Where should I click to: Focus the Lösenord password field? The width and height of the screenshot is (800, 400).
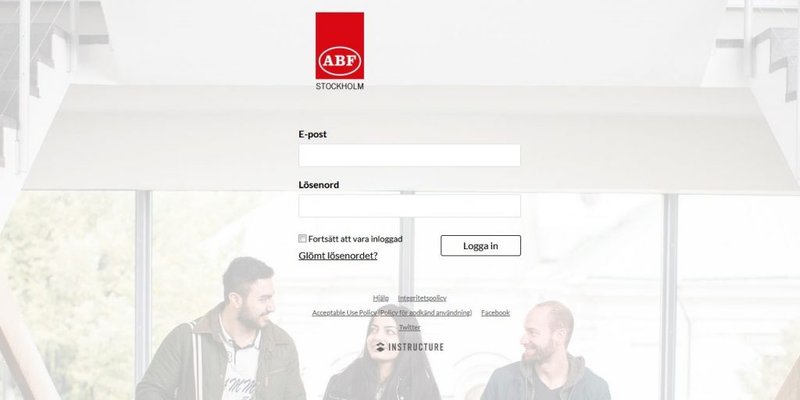[x=410, y=206]
